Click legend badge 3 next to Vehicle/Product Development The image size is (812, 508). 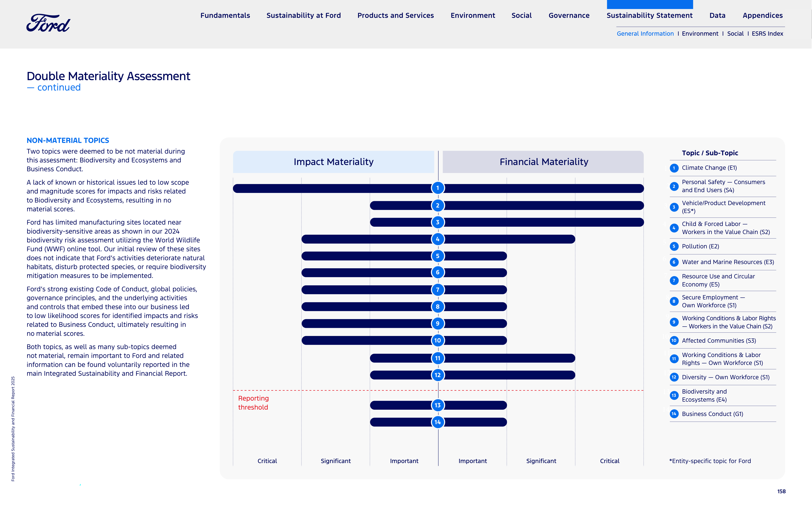tap(674, 207)
